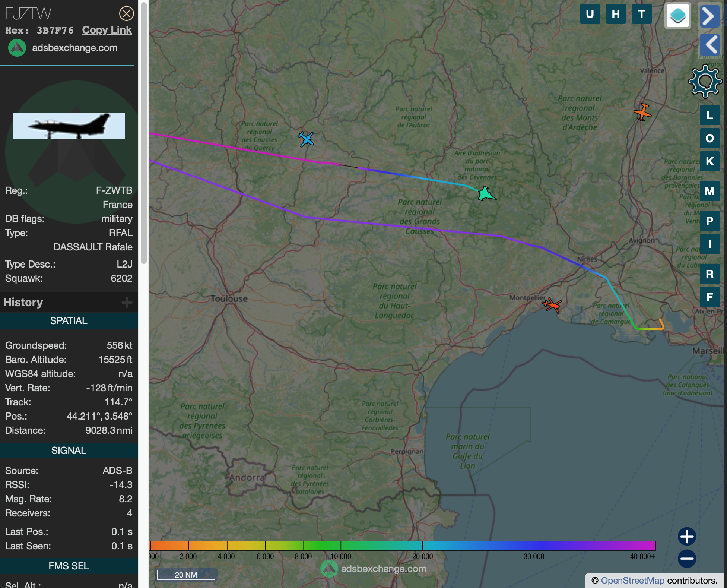Image resolution: width=727 pixels, height=588 pixels.
Task: Click the History section heading
Action: pyautogui.click(x=23, y=302)
